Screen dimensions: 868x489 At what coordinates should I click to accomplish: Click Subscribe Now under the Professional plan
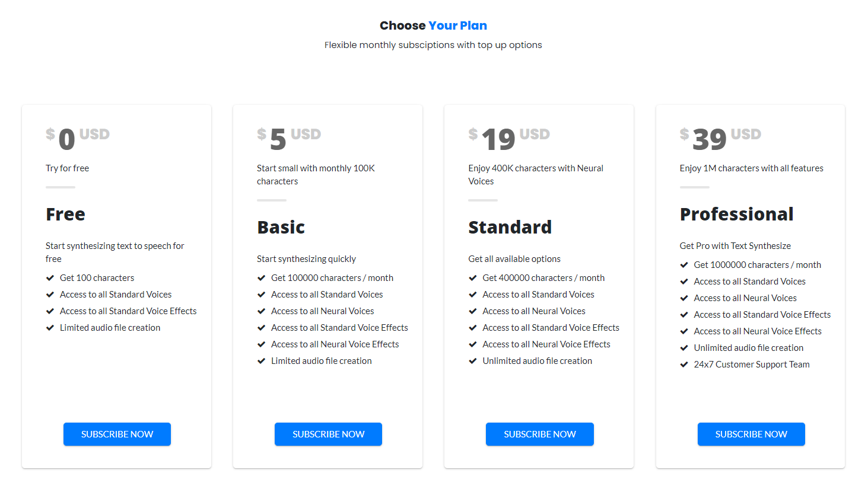point(751,434)
